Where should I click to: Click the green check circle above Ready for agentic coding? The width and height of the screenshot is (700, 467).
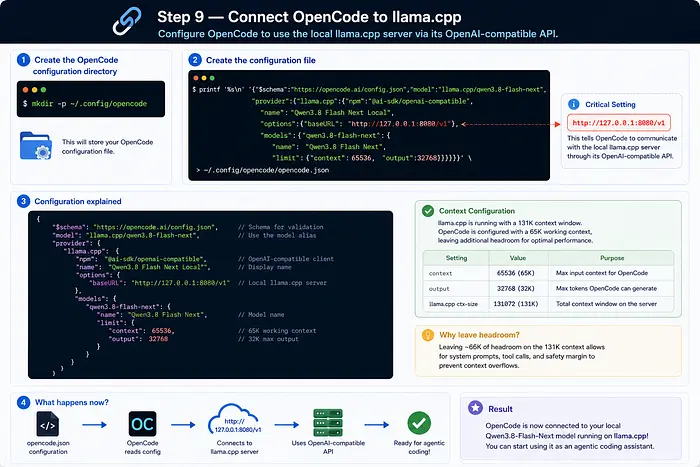coord(419,423)
